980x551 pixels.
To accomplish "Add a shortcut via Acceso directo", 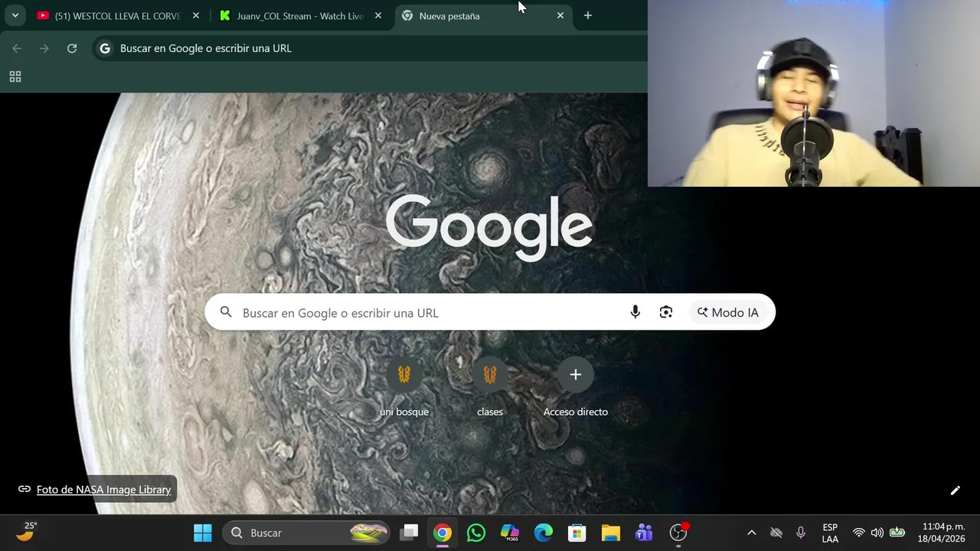I will (576, 389).
